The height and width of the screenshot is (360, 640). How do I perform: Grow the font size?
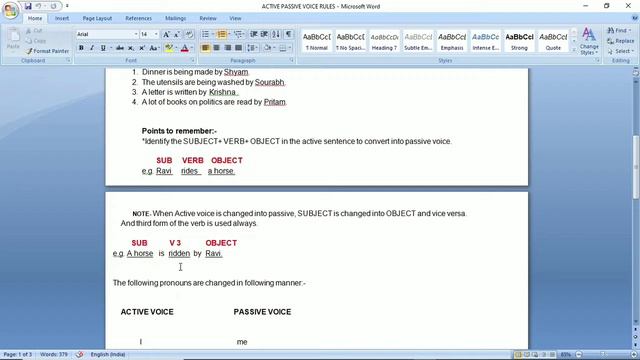[166, 34]
